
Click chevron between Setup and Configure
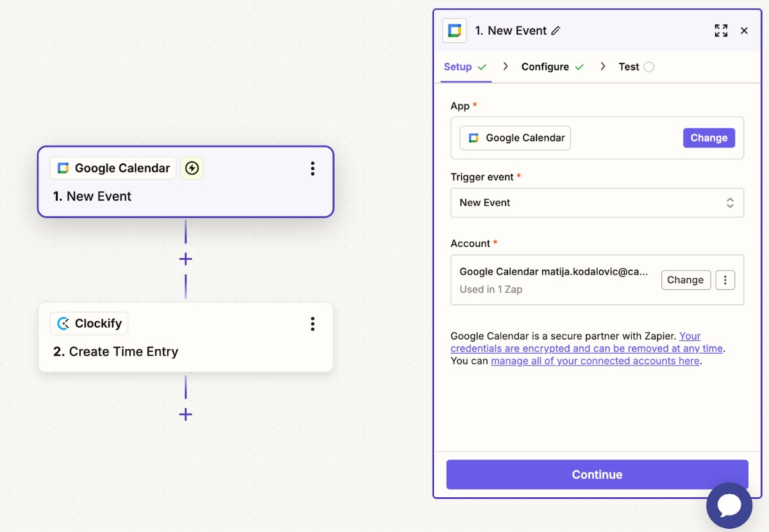point(506,66)
